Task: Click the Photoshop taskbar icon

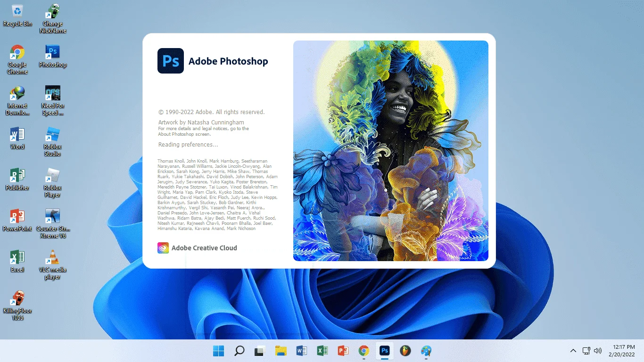Action: 385,351
